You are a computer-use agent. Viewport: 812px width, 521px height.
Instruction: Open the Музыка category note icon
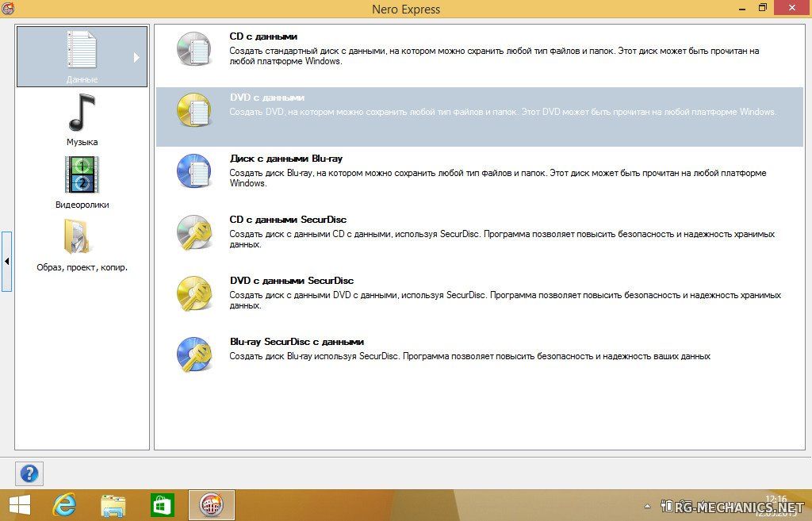click(82, 113)
